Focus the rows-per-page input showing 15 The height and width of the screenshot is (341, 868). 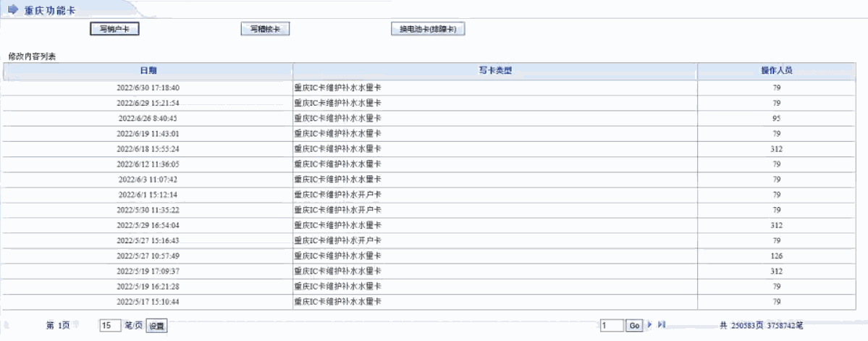click(110, 327)
